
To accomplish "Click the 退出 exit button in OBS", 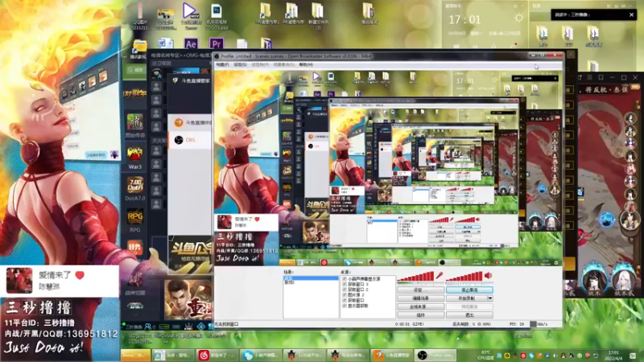I will coord(469,315).
